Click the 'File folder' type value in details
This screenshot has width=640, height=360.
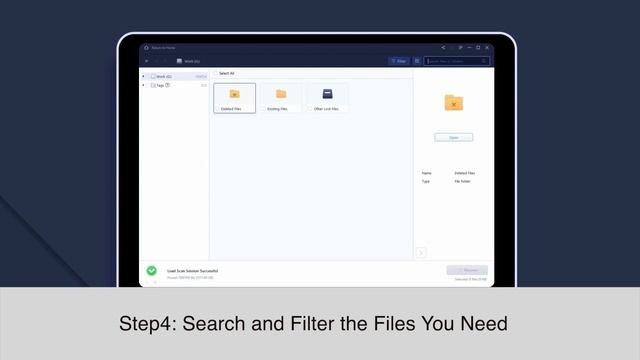pyautogui.click(x=462, y=181)
